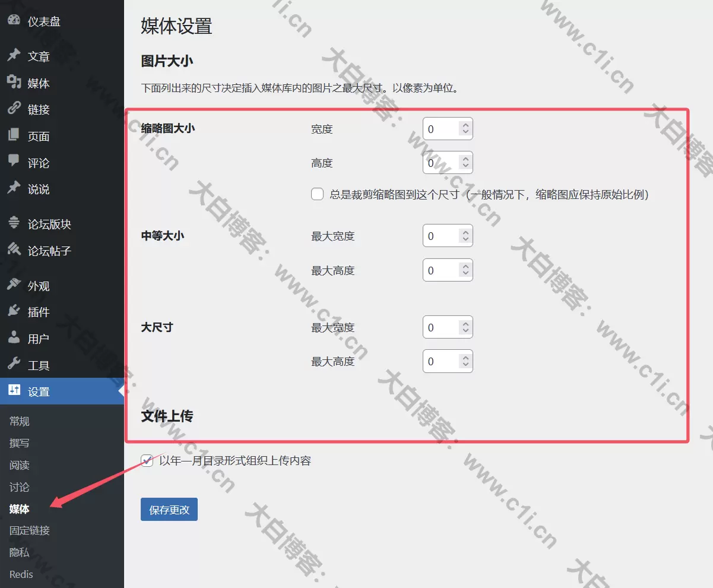Adjust 大尺寸 最大高度 spinner arrows
This screenshot has height=588, width=713.
point(465,361)
